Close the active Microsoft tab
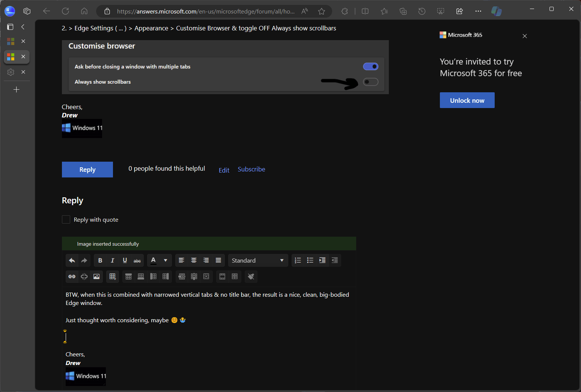581x392 pixels. (x=23, y=57)
